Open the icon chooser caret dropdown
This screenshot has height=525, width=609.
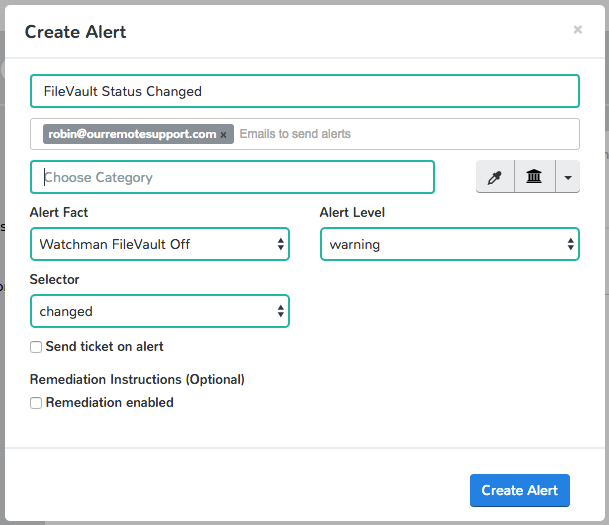[568, 177]
